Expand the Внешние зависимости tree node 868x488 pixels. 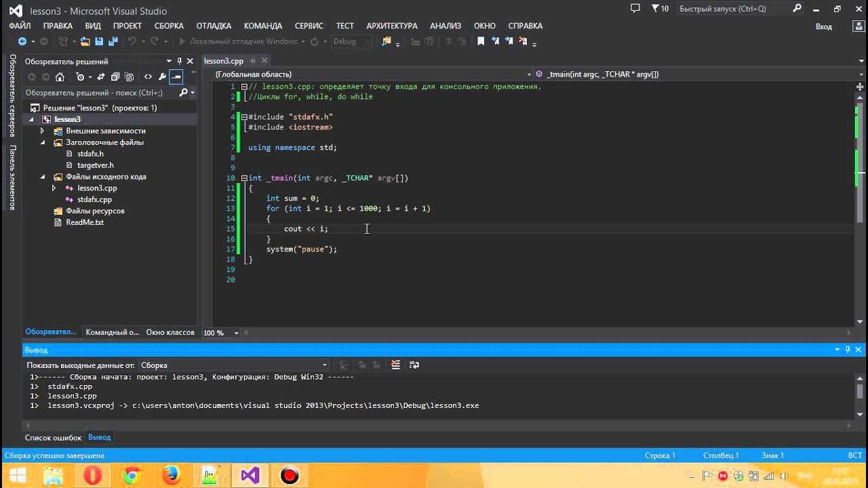(x=42, y=131)
